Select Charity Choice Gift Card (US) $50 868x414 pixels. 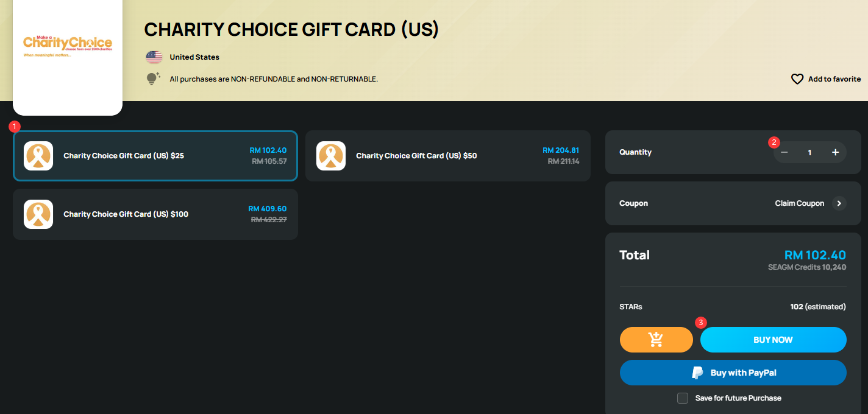tap(448, 156)
